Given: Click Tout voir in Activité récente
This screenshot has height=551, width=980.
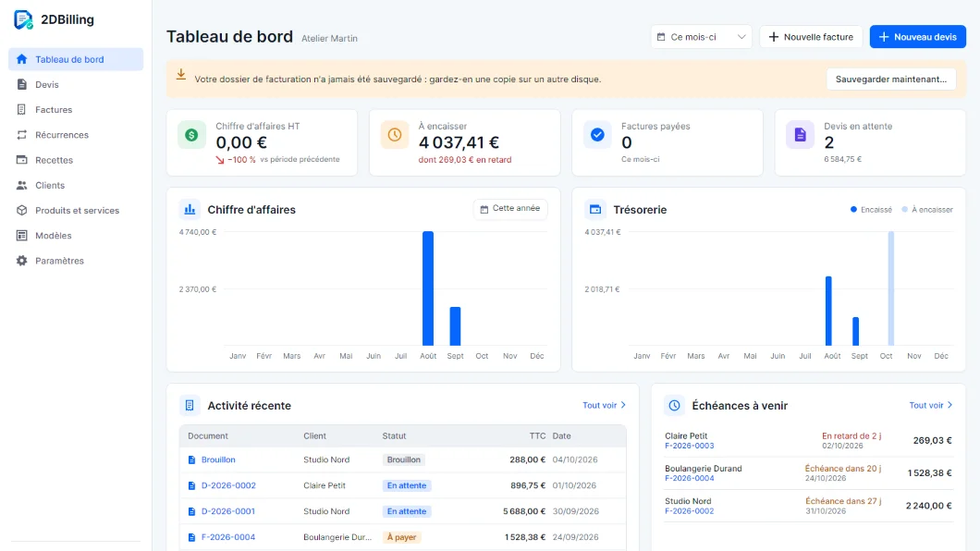Looking at the screenshot, I should click(605, 406).
